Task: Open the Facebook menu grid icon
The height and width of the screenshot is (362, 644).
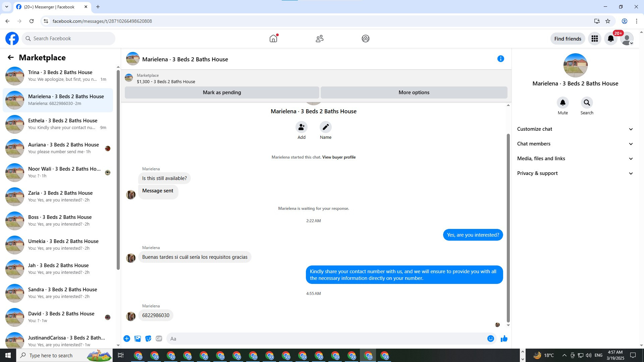Action: click(x=595, y=39)
